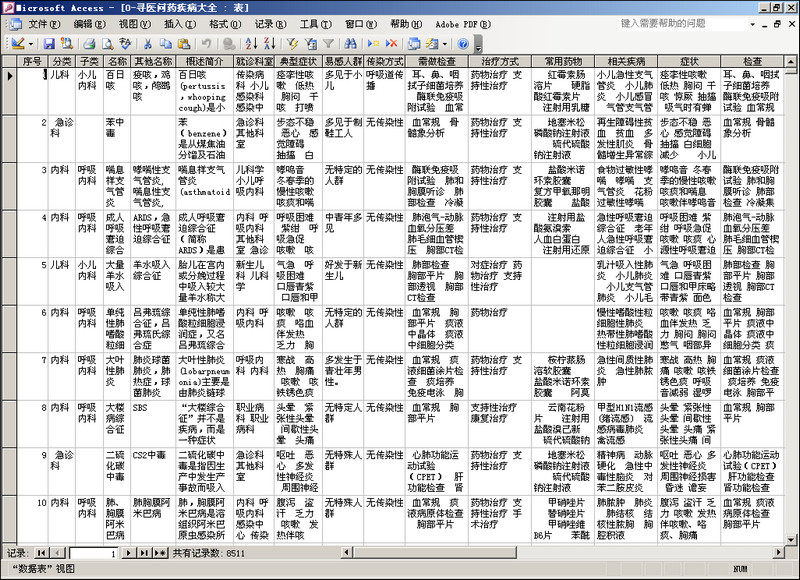Expand the help question box dropdown arrow
This screenshot has width=800, height=580.
point(753,24)
